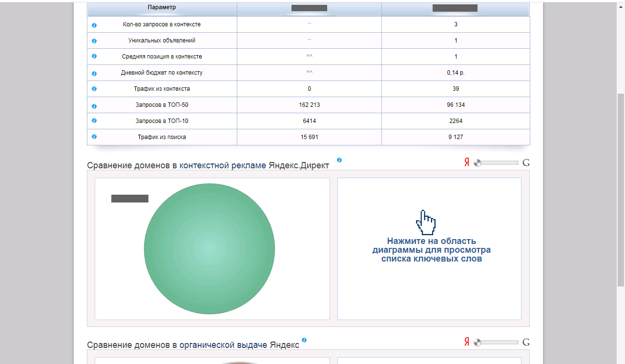Click the 96 134 value for ТОП-50
Viewport: 625px width, 364px height.
click(456, 105)
